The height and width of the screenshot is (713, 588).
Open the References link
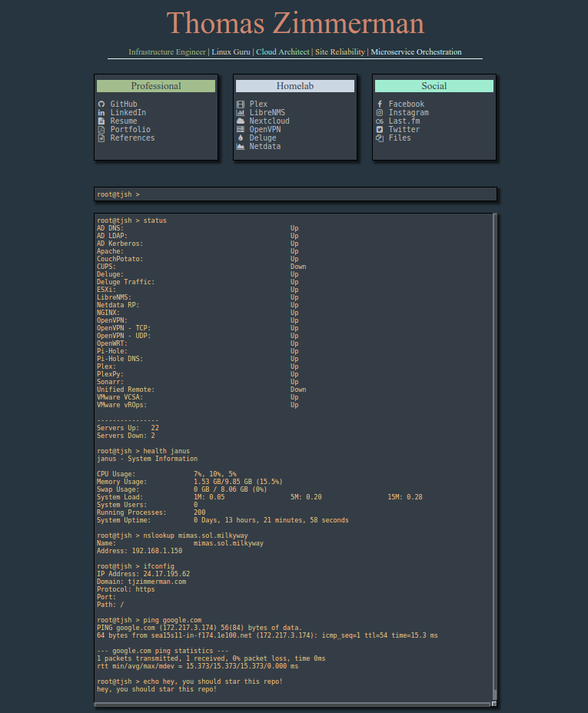[132, 138]
